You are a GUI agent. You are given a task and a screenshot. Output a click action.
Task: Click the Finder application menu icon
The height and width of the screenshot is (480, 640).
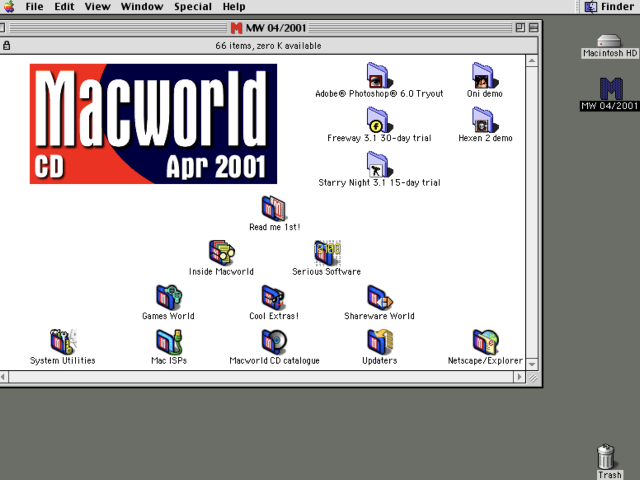point(590,7)
